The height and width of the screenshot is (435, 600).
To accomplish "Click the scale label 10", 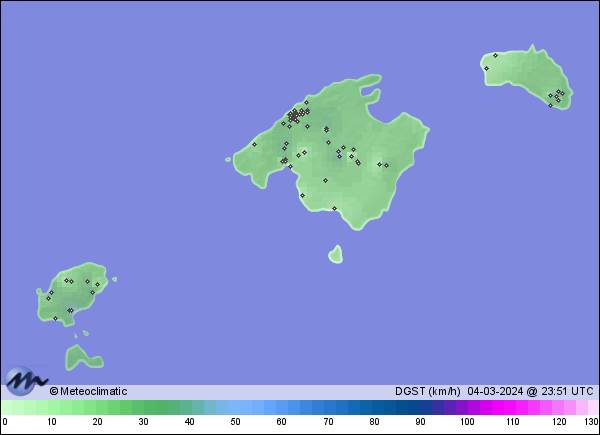I will (x=52, y=422).
